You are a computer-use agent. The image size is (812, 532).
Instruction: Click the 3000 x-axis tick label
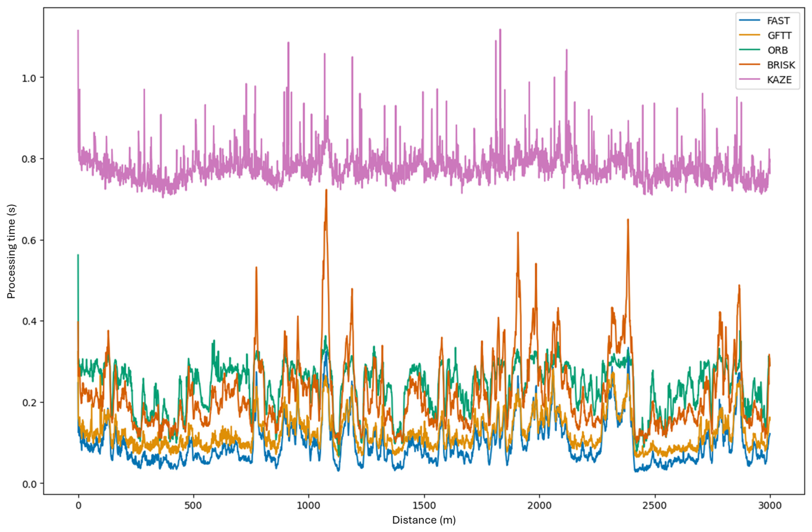[x=770, y=506]
